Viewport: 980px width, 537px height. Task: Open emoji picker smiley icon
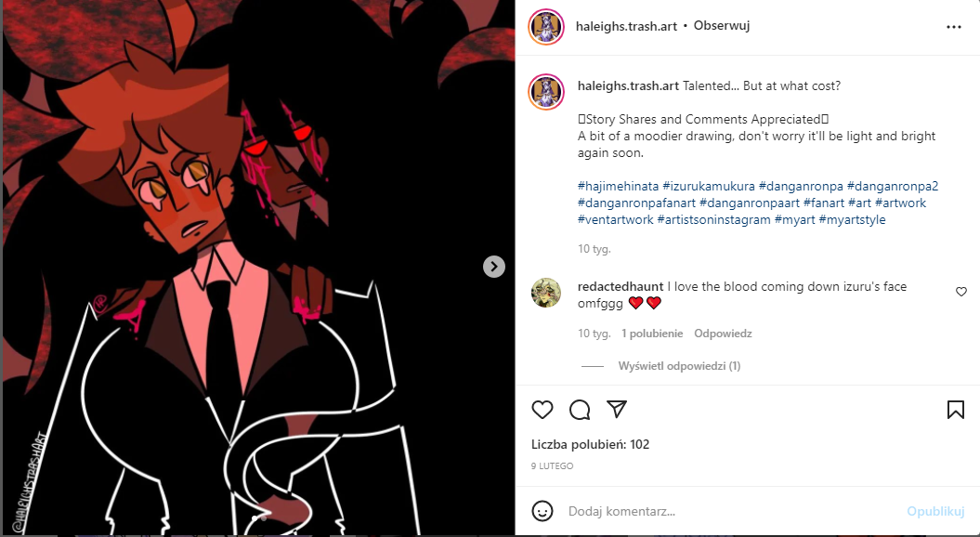click(x=542, y=511)
